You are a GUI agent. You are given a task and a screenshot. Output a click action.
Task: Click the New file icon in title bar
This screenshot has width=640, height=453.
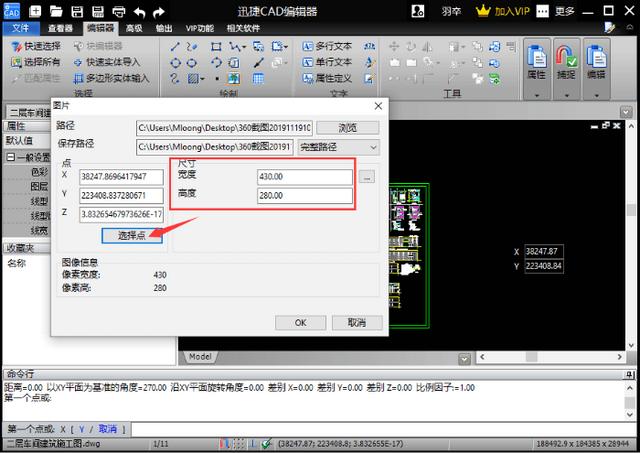35,11
